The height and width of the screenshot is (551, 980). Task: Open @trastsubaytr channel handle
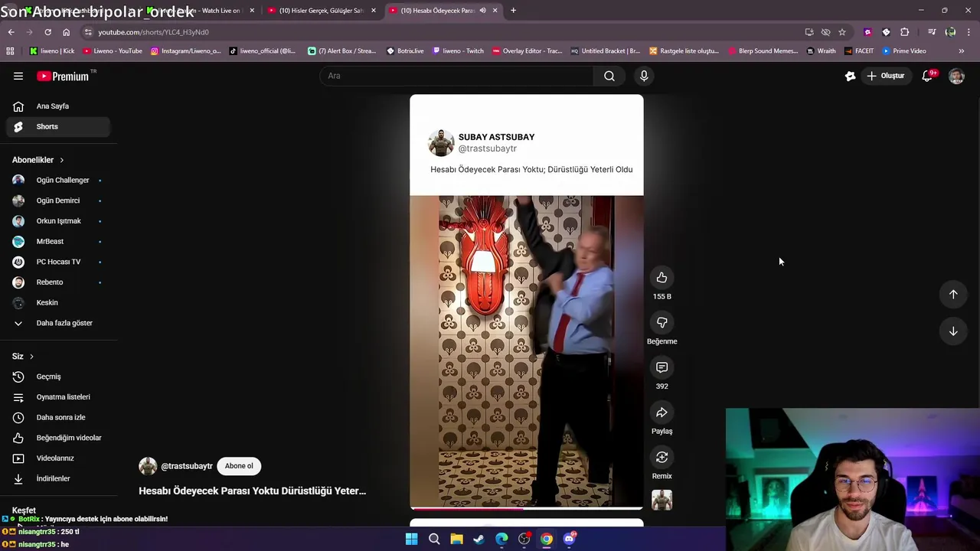[187, 466]
